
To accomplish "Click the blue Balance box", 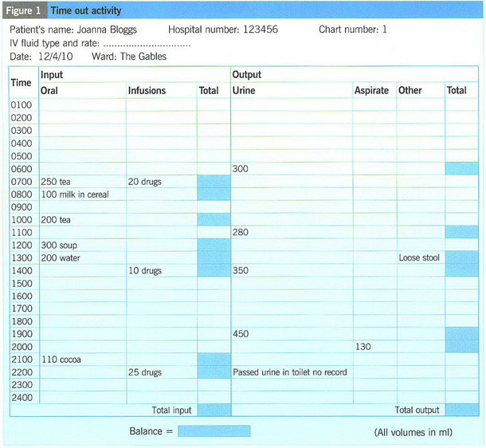I will pyautogui.click(x=214, y=431).
